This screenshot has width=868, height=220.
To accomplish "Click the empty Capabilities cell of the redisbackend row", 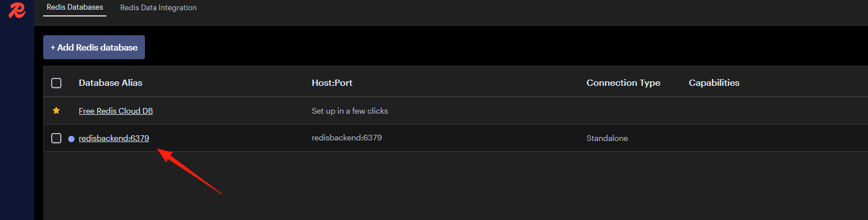I will click(774, 138).
